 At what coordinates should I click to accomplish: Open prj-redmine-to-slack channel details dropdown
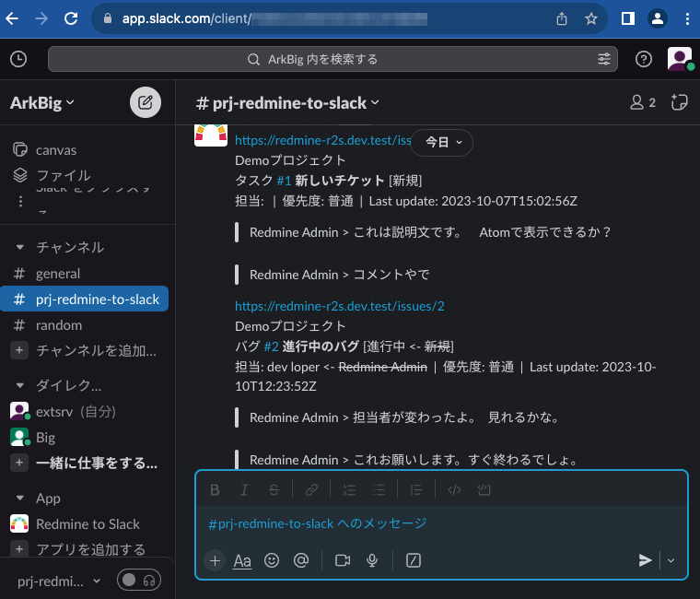click(x=287, y=103)
